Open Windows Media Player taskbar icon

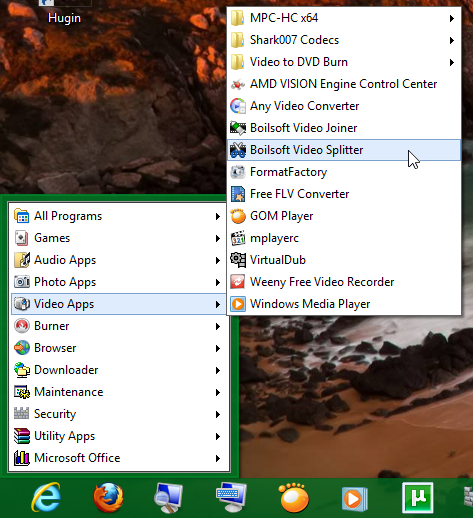(x=355, y=499)
